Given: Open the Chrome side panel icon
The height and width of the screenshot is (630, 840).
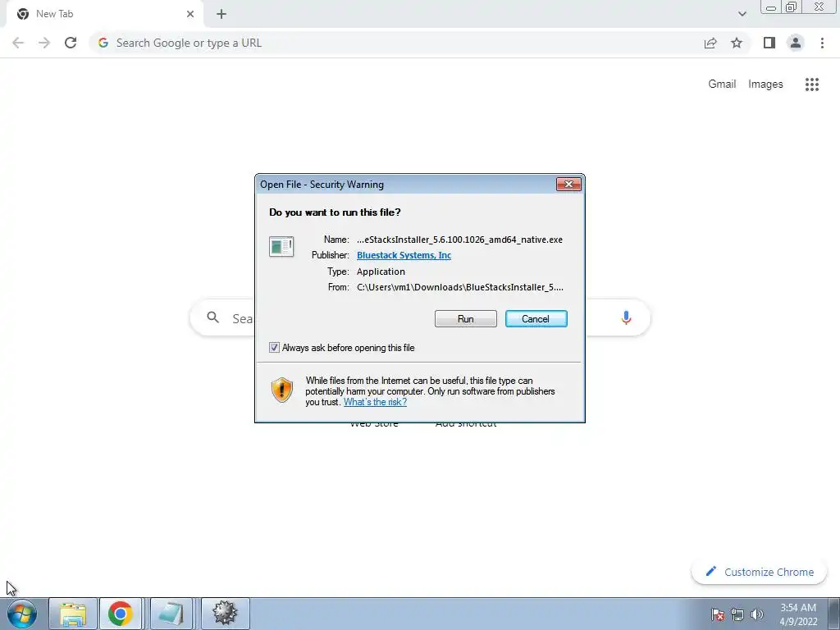Looking at the screenshot, I should (769, 43).
